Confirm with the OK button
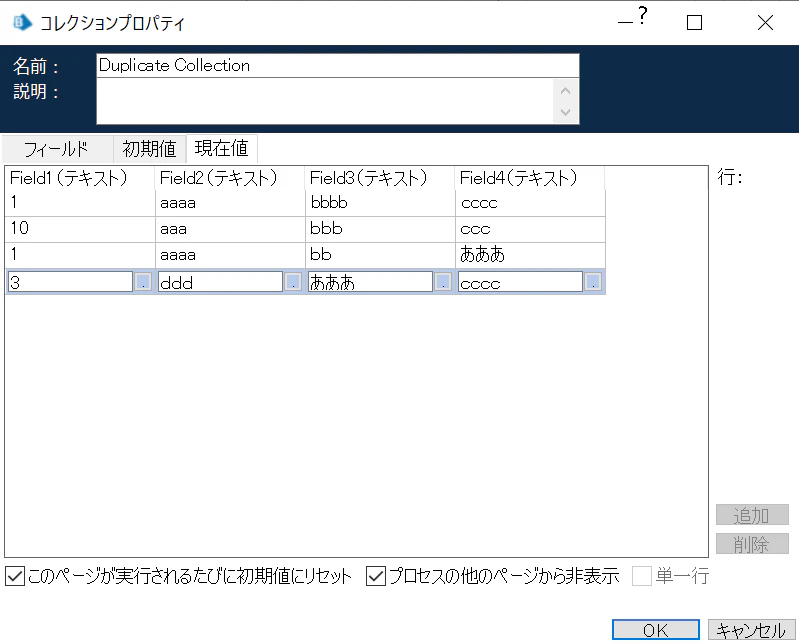This screenshot has height=644, width=799. pos(655,630)
